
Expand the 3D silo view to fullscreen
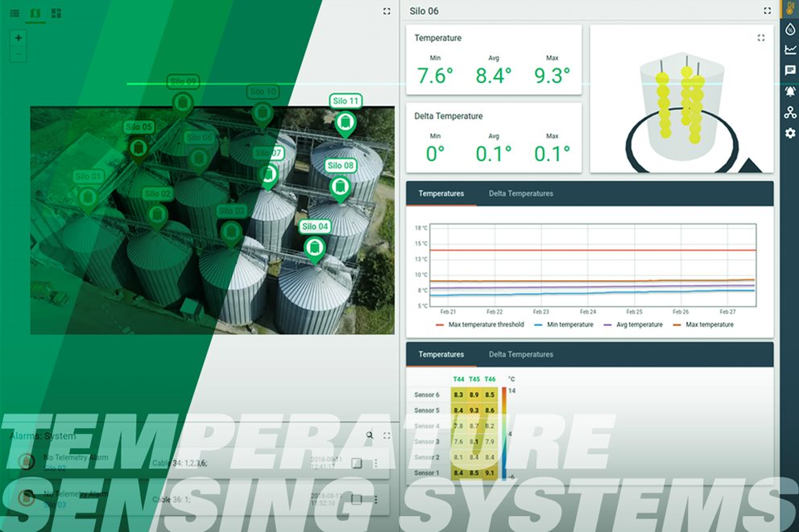point(761,38)
